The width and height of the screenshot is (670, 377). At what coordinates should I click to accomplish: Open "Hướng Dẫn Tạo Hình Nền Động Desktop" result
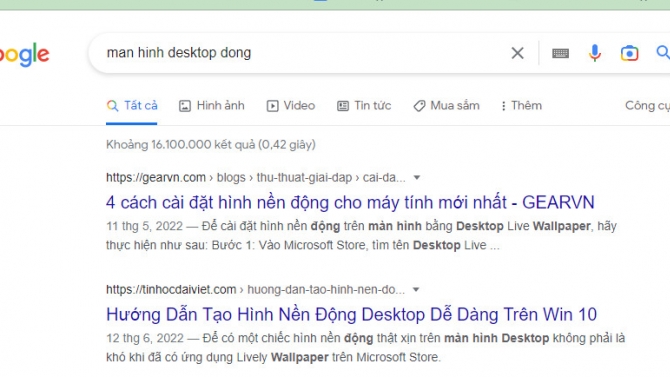point(351,315)
